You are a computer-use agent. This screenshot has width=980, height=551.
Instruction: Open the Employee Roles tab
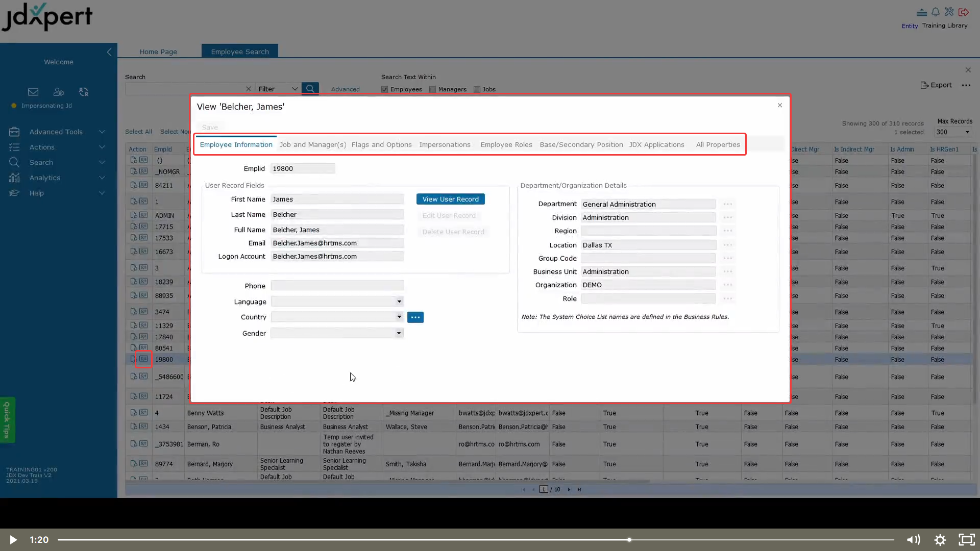click(506, 145)
